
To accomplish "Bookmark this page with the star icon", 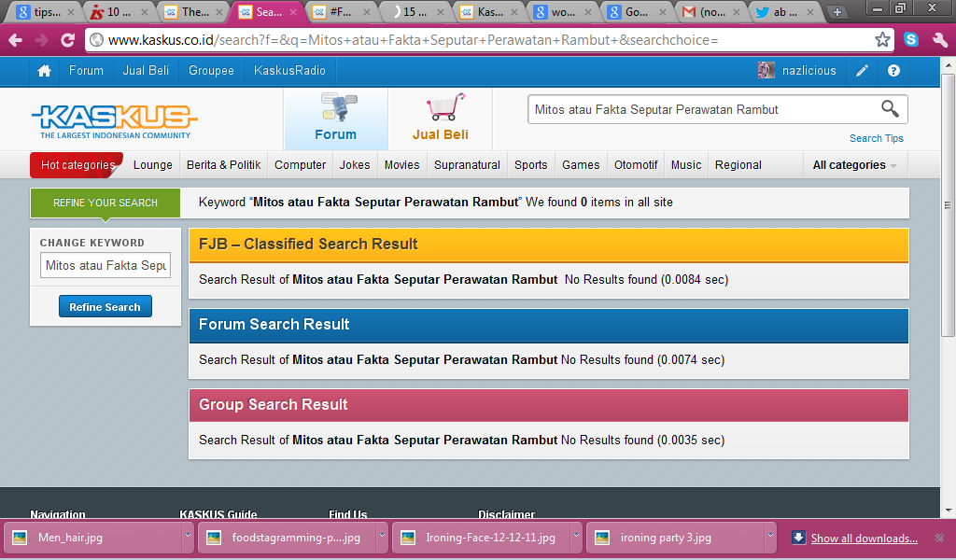I will (x=882, y=40).
